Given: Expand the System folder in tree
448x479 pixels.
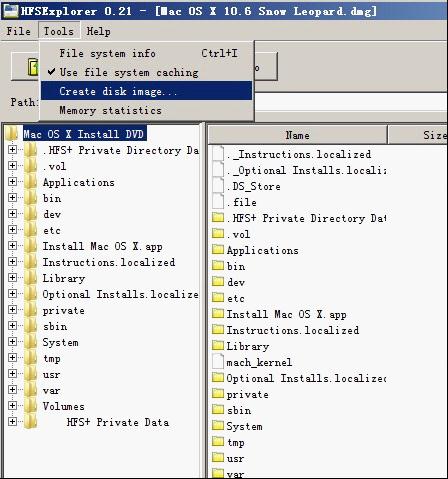Looking at the screenshot, I should pos(12,342).
